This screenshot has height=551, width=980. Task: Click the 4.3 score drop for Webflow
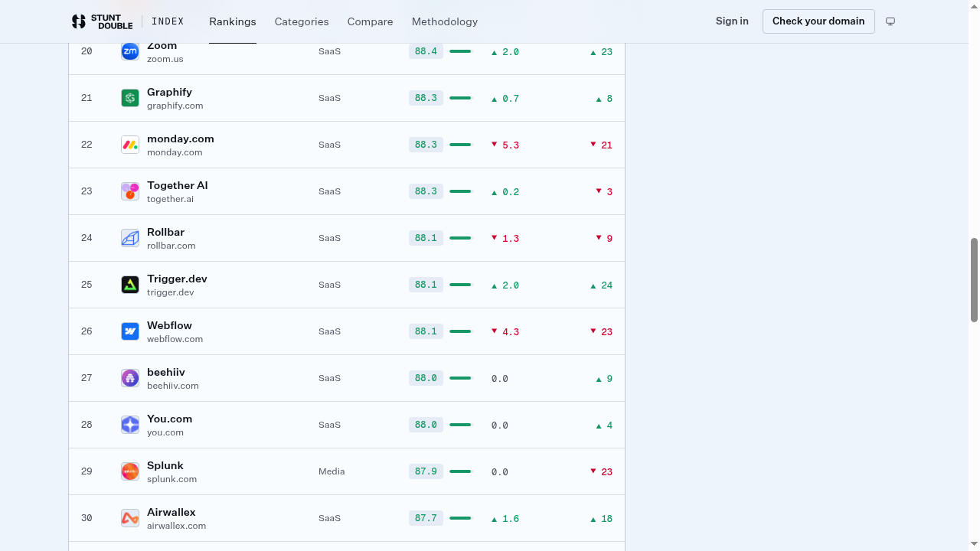coord(505,331)
